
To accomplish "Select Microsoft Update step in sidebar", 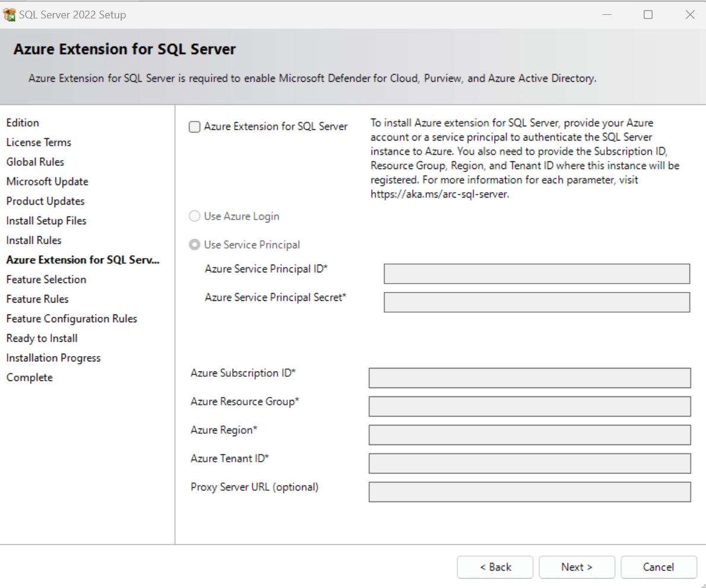I will 48,182.
